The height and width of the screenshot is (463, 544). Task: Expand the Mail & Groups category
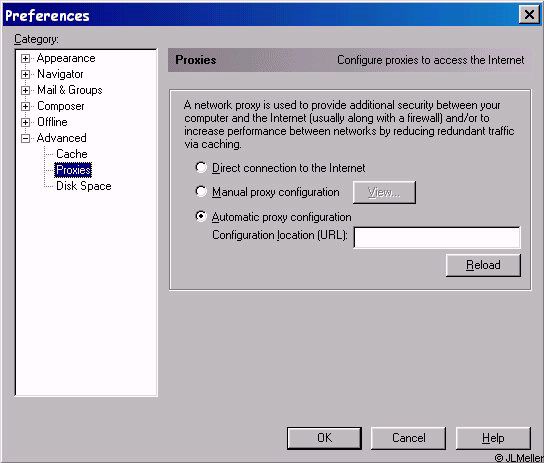click(25, 90)
